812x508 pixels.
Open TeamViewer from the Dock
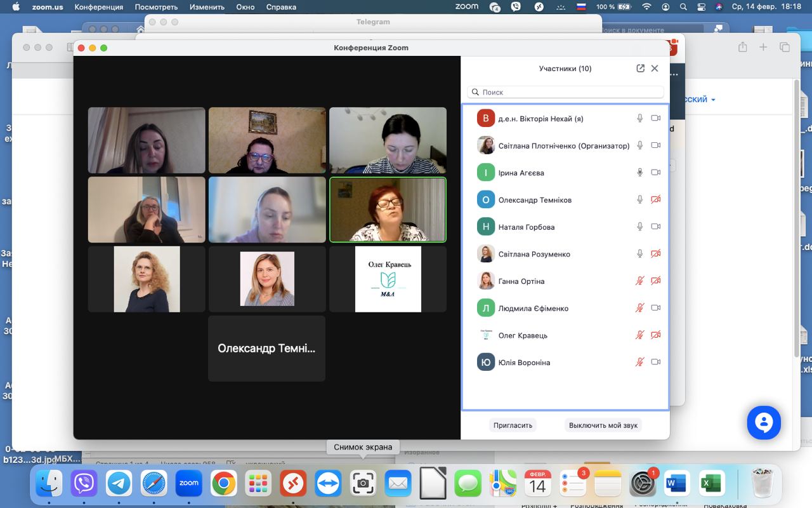coord(328,484)
